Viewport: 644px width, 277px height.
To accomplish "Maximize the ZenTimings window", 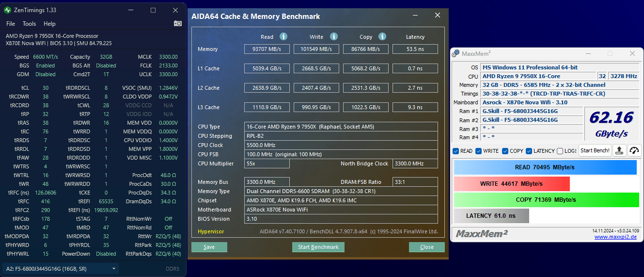I will point(153,10).
